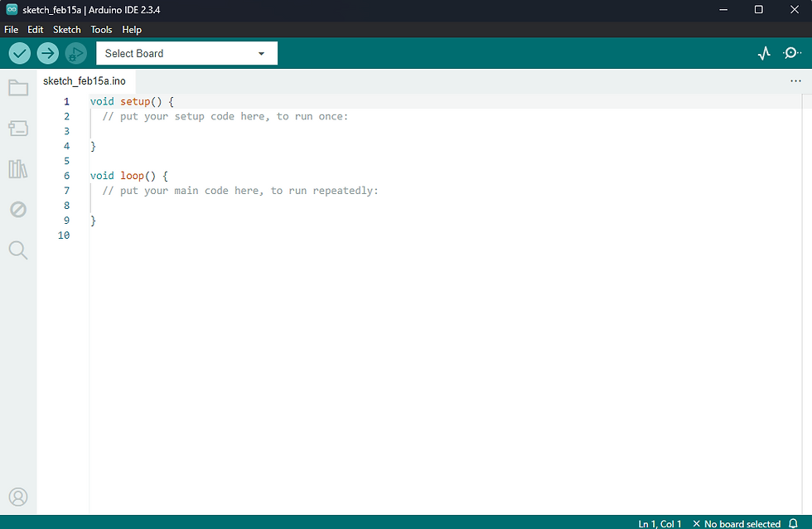Click the 'put your setup code here' comment
This screenshot has width=812, height=529.
pos(225,117)
